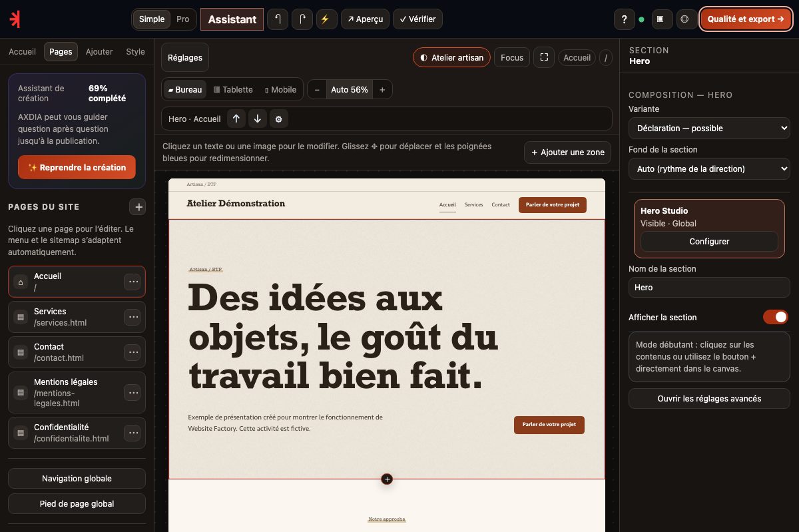Click the home icon of the Accueil page
The image size is (799, 532).
point(21,282)
